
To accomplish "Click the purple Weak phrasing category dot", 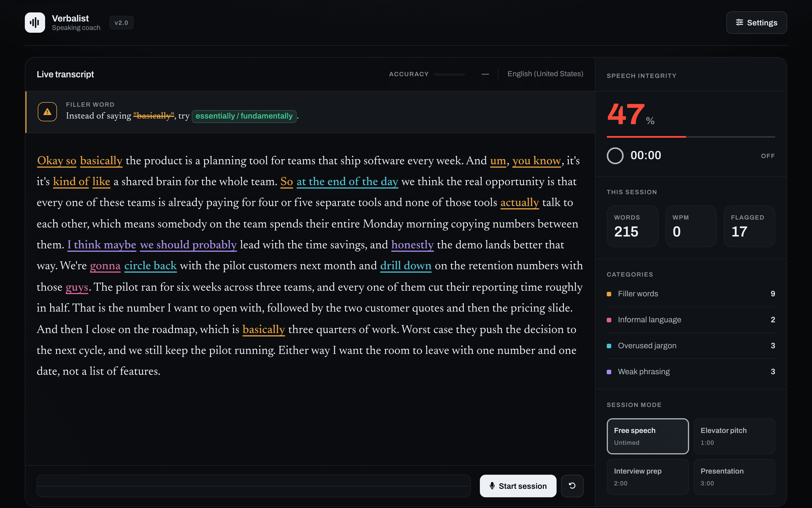I will click(x=609, y=372).
